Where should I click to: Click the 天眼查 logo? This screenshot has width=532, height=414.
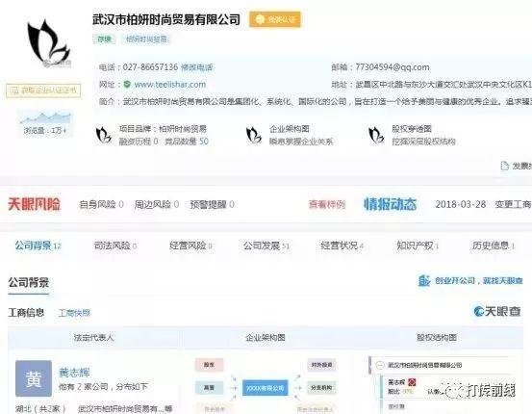coord(497,311)
